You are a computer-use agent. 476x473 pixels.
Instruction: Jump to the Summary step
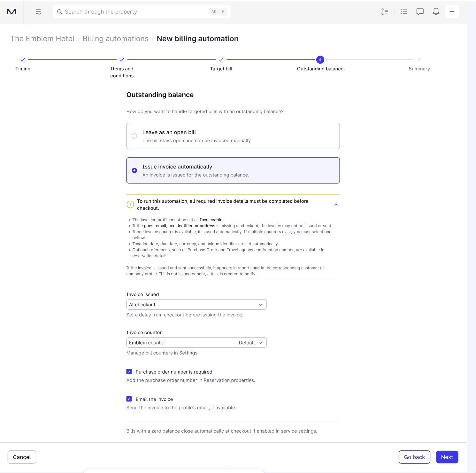click(x=419, y=65)
